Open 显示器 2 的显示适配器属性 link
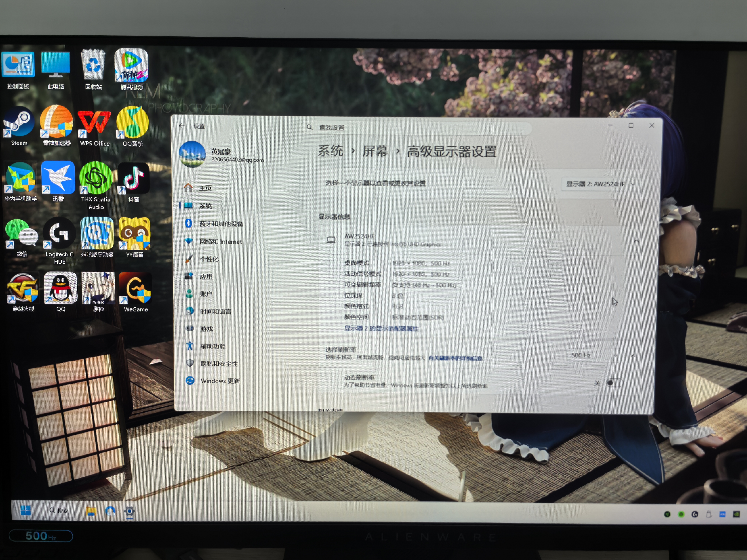 (x=381, y=328)
